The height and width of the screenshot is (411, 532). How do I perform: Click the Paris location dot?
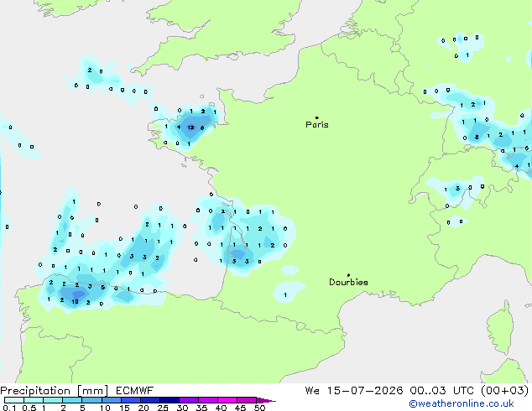pos(317,117)
